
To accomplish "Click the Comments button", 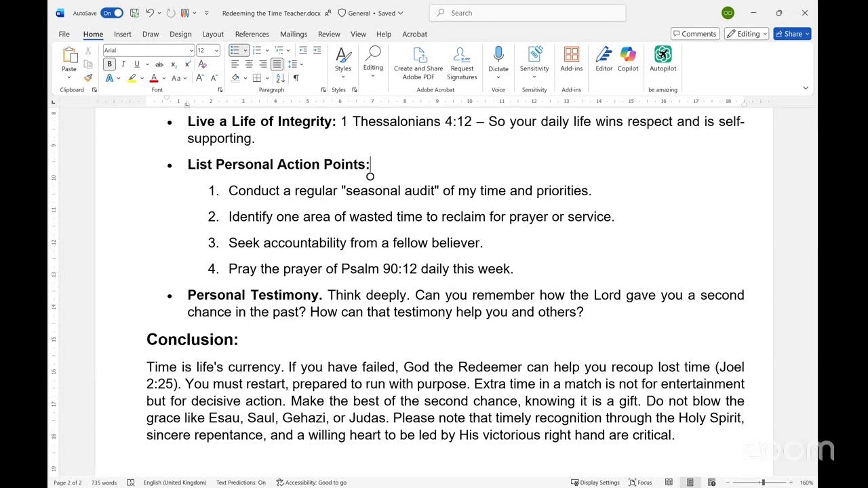I will [x=694, y=34].
